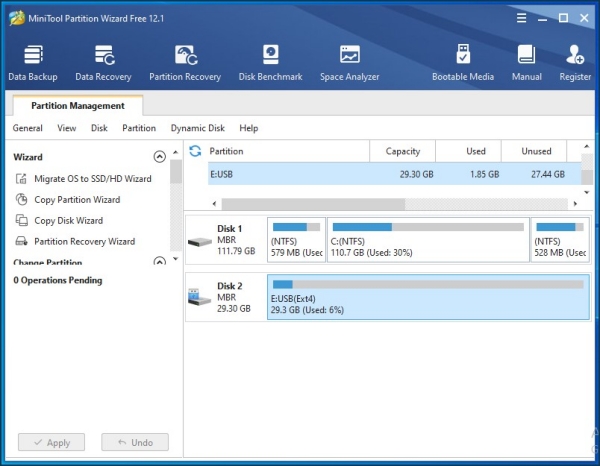Select the Disk 2 USB drive icon
The width and height of the screenshot is (600, 466).
pyautogui.click(x=199, y=297)
